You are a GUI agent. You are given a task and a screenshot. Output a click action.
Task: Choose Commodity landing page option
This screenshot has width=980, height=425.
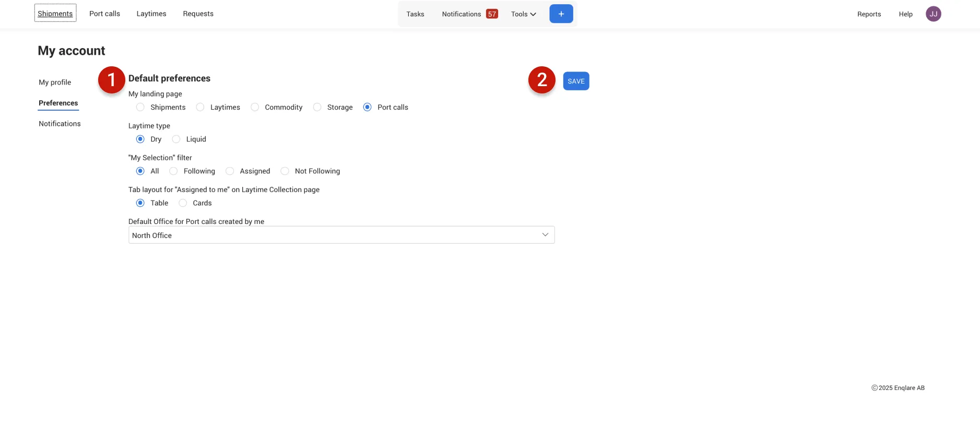255,107
